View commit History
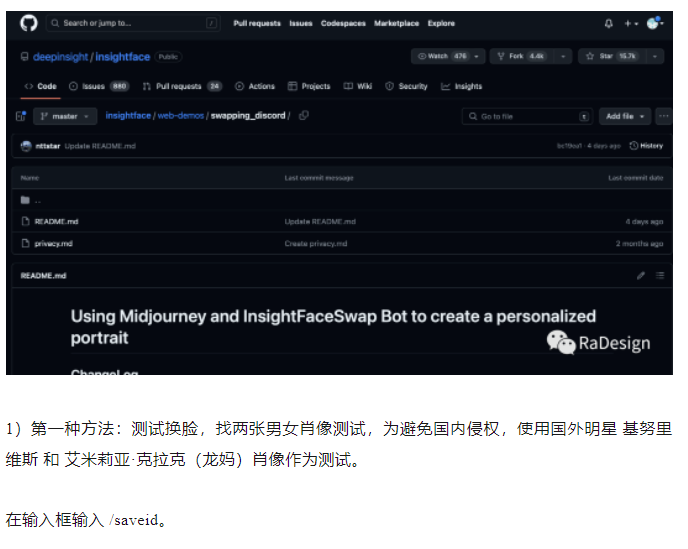The image size is (688, 549). click(646, 146)
